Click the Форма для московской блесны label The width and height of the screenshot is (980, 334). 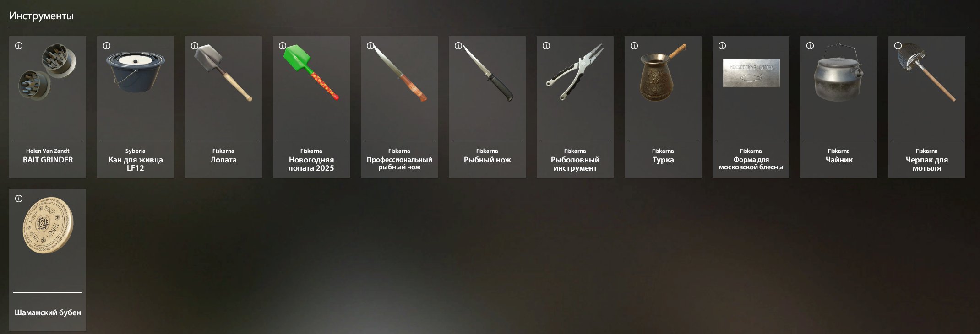751,163
